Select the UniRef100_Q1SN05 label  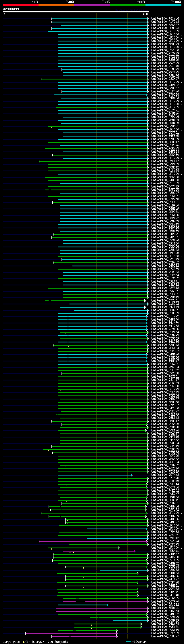pos(165,424)
